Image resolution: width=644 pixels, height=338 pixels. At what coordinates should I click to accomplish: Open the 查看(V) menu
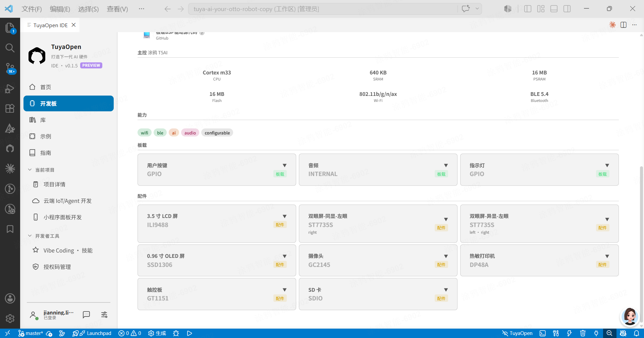[117, 9]
